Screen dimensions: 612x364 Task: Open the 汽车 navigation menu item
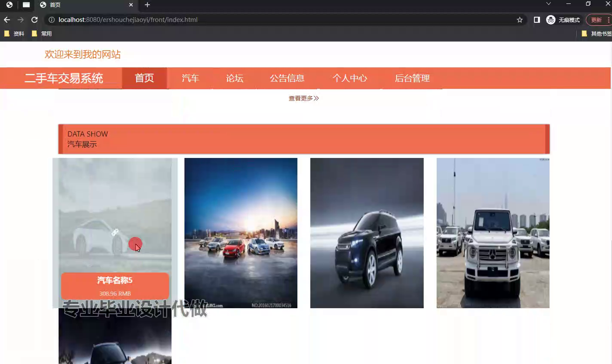[x=190, y=78]
